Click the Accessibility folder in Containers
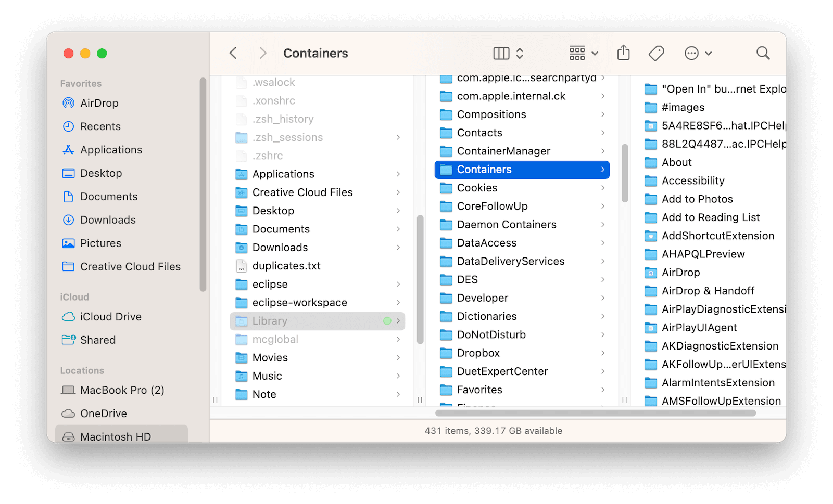This screenshot has width=833, height=504. [x=693, y=180]
